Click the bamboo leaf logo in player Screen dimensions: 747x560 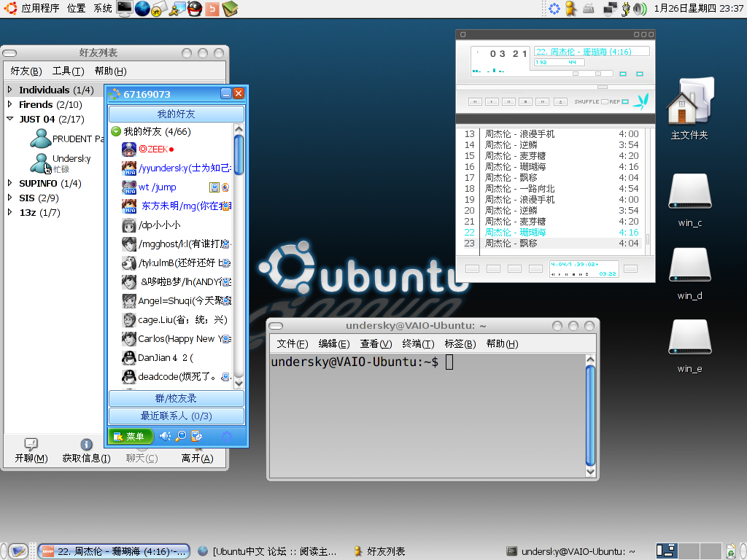[641, 101]
